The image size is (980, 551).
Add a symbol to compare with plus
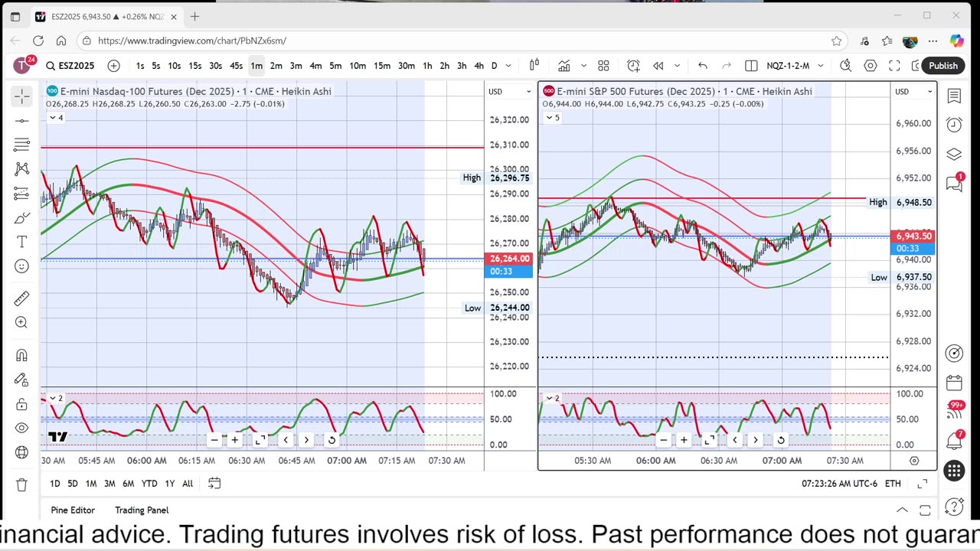(113, 66)
